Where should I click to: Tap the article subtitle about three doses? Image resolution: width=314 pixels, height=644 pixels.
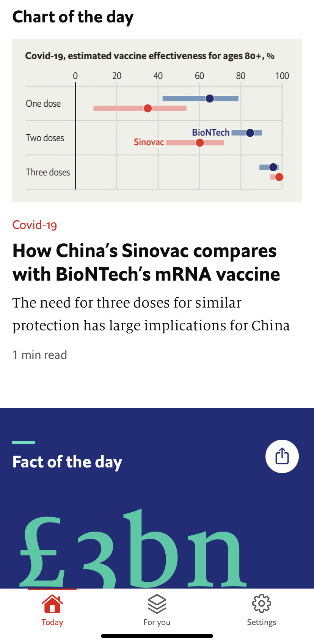[x=151, y=314]
